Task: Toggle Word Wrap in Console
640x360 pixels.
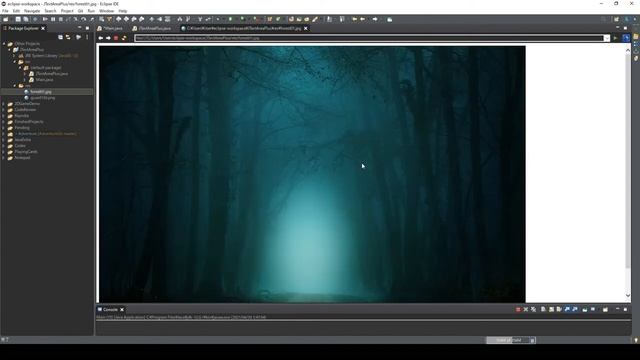Action: (x=559, y=309)
